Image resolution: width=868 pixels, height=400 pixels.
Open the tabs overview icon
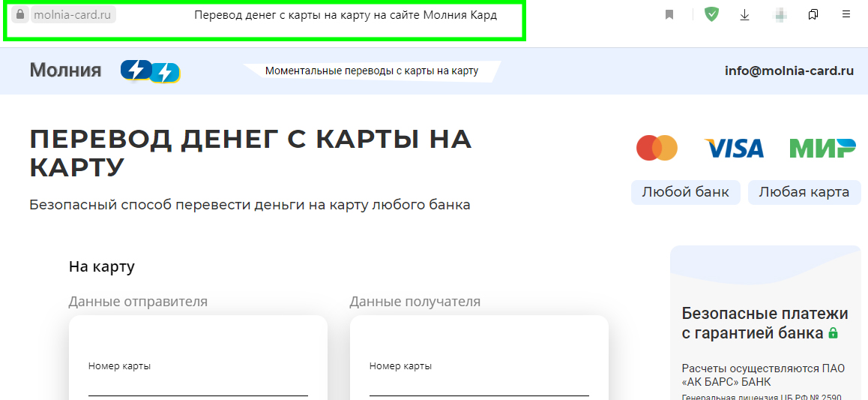[813, 14]
